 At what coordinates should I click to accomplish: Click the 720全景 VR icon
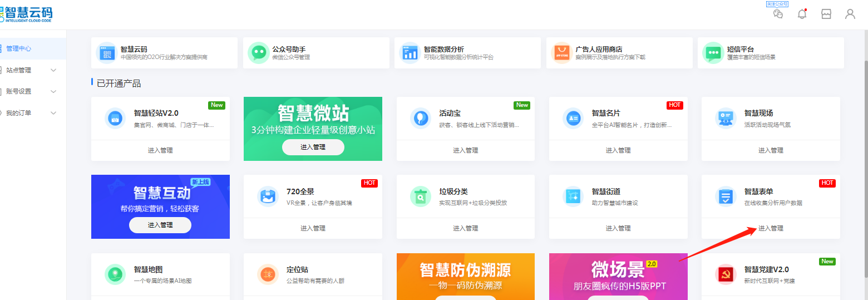click(x=268, y=196)
